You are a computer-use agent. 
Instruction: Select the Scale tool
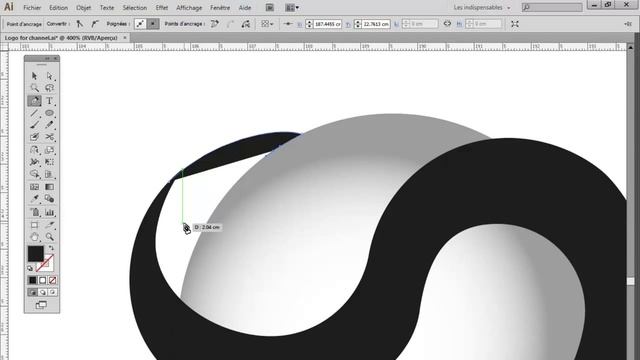pos(49,150)
